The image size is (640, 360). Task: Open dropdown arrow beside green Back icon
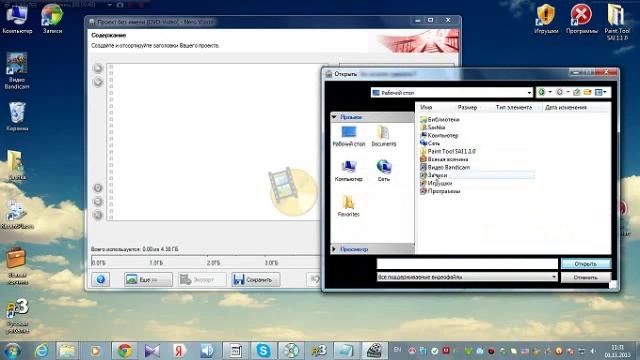tap(550, 93)
